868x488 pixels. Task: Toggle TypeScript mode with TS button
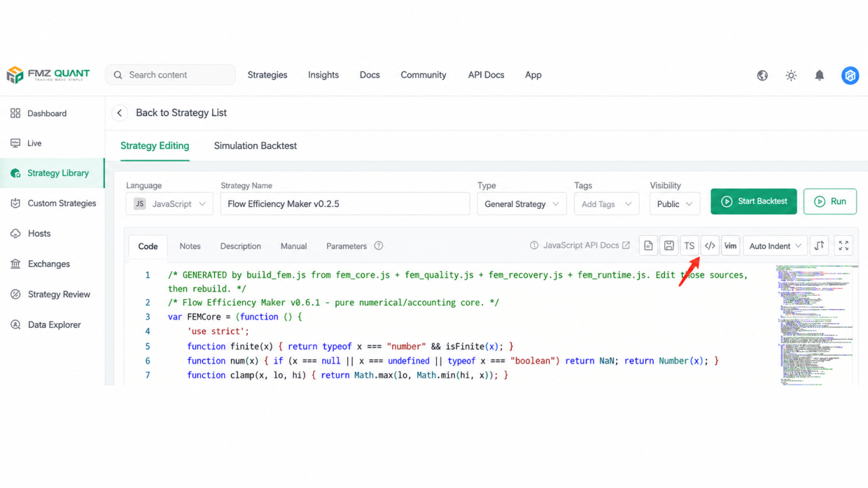point(689,246)
